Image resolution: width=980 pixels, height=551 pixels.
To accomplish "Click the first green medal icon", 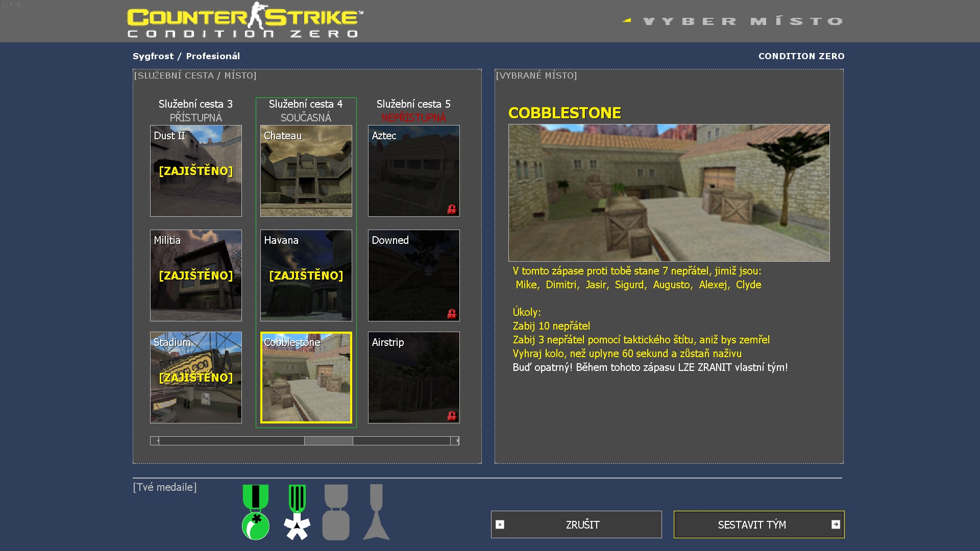I will point(255,512).
